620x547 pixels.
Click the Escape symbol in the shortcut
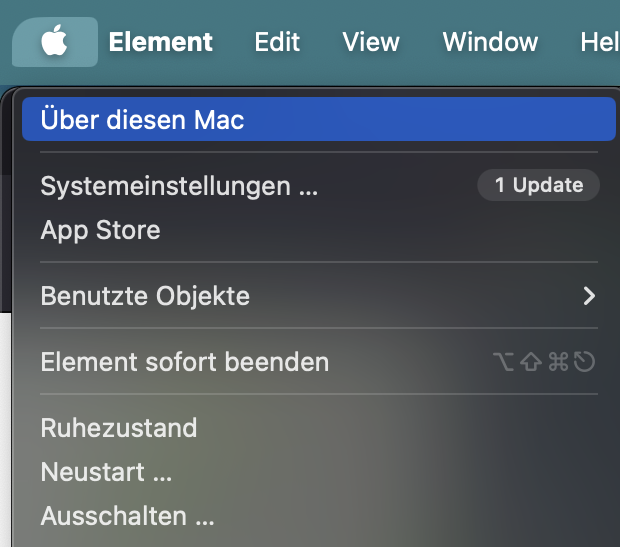(584, 362)
